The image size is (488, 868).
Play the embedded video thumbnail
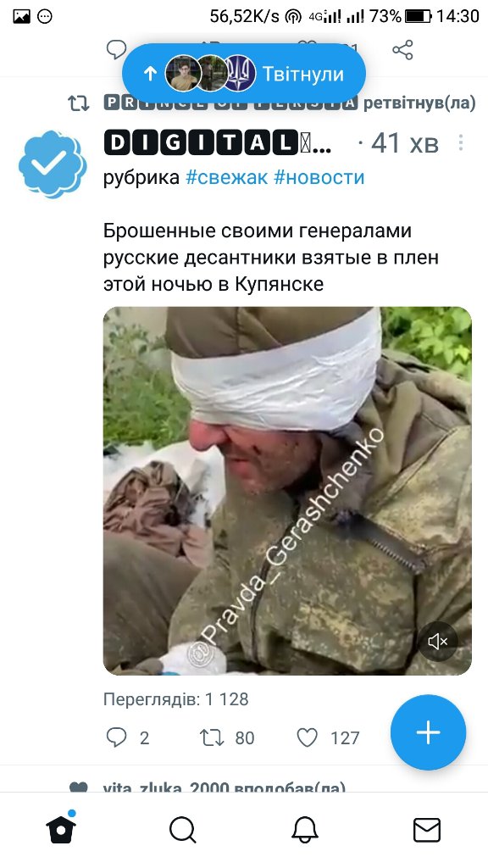(287, 491)
